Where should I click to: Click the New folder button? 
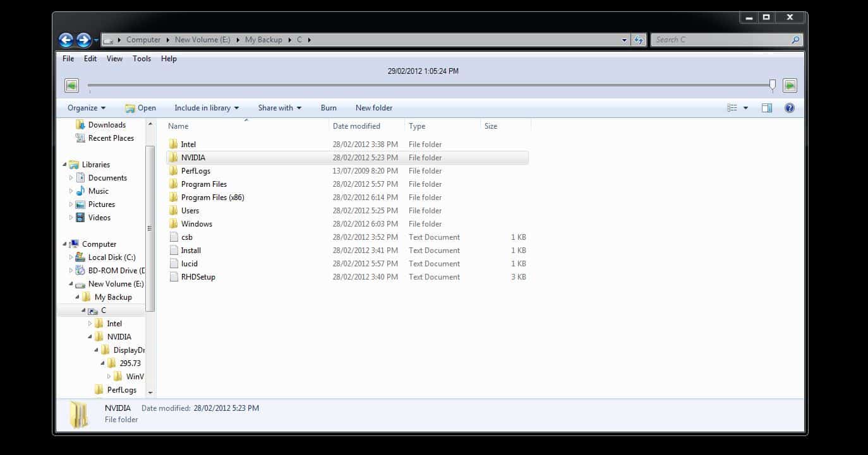point(373,108)
